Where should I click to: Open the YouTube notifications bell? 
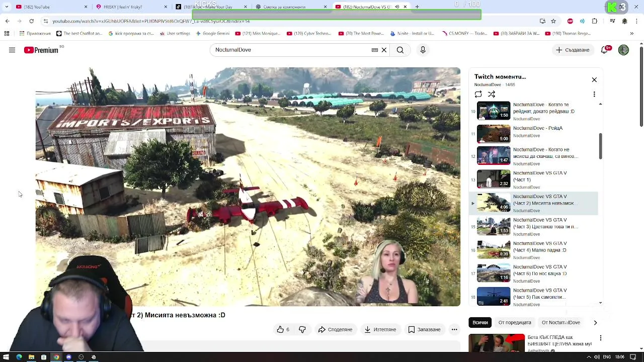606,50
